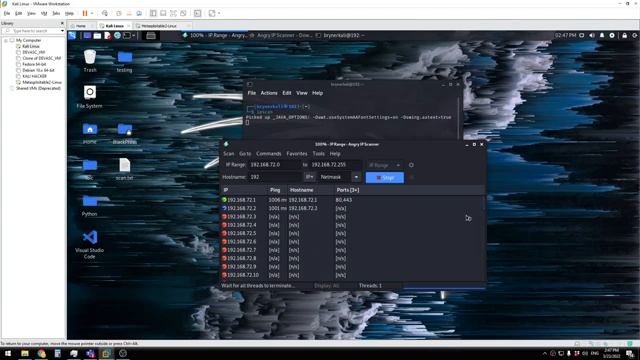Image resolution: width=640 pixels, height=360 pixels.
Task: Sort results by Hostname column header
Action: coord(311,190)
